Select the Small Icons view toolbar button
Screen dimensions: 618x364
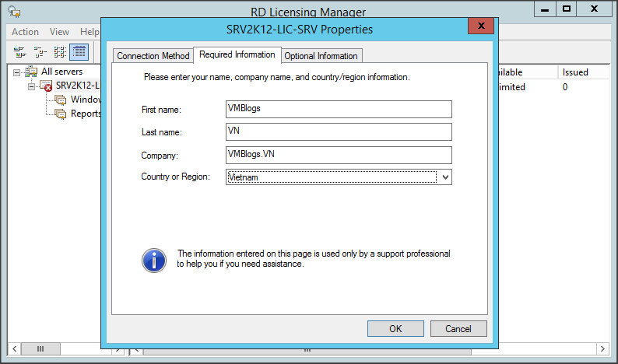[40, 52]
